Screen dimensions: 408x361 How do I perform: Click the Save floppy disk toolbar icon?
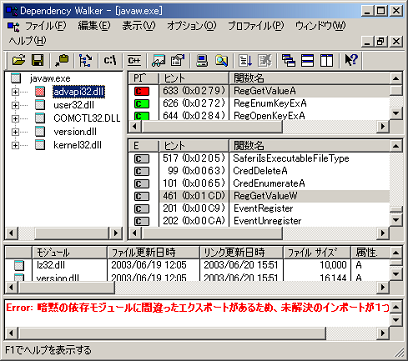point(38,61)
